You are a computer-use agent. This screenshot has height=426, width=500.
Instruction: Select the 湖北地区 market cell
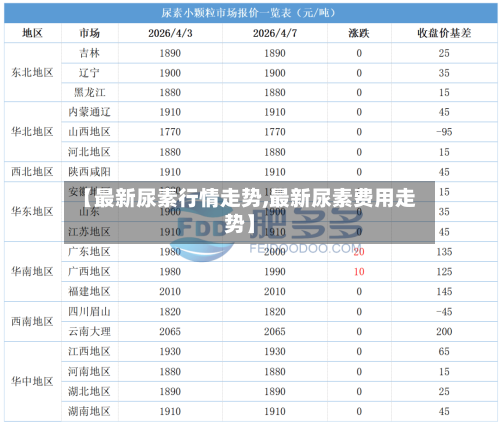(89, 391)
